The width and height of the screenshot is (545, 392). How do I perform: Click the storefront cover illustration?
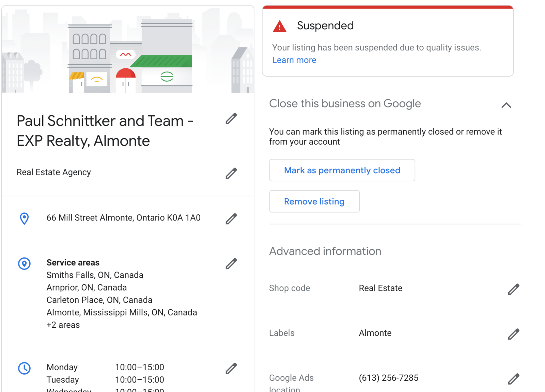coord(128,50)
